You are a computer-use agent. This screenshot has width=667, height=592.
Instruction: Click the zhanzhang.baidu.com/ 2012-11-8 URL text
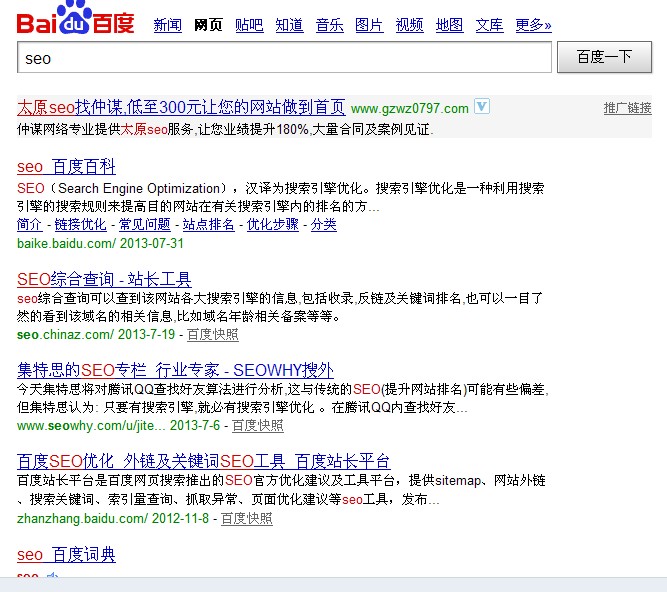[113, 518]
